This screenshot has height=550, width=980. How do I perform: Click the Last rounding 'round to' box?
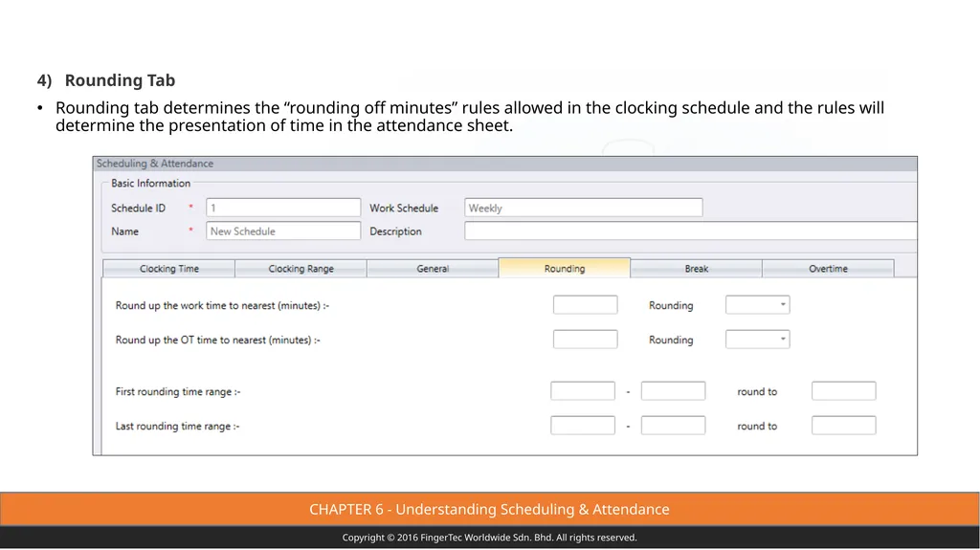[x=844, y=426]
